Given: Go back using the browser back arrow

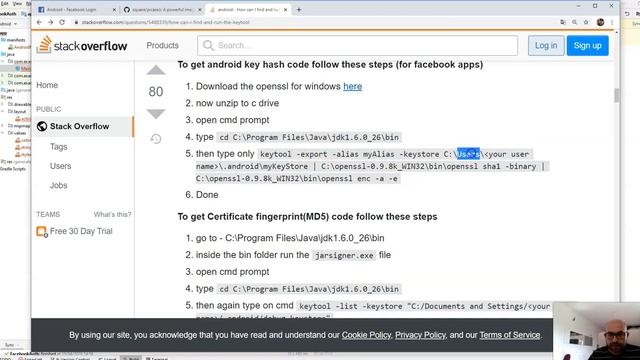Looking at the screenshot, I should (39, 22).
